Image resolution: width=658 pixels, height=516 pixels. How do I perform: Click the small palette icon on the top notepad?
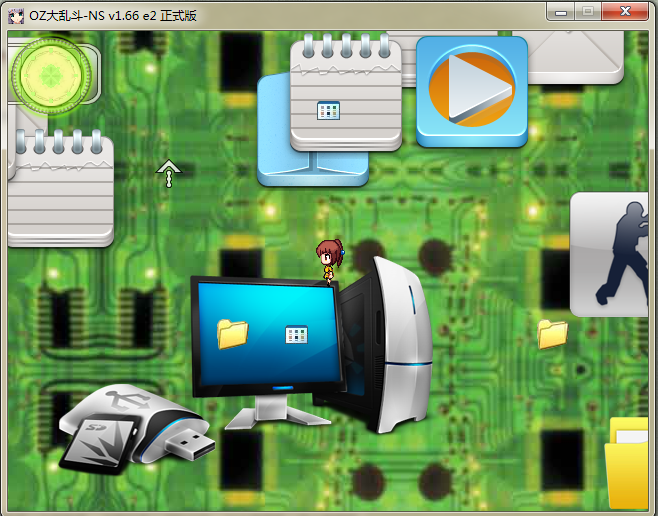328,110
